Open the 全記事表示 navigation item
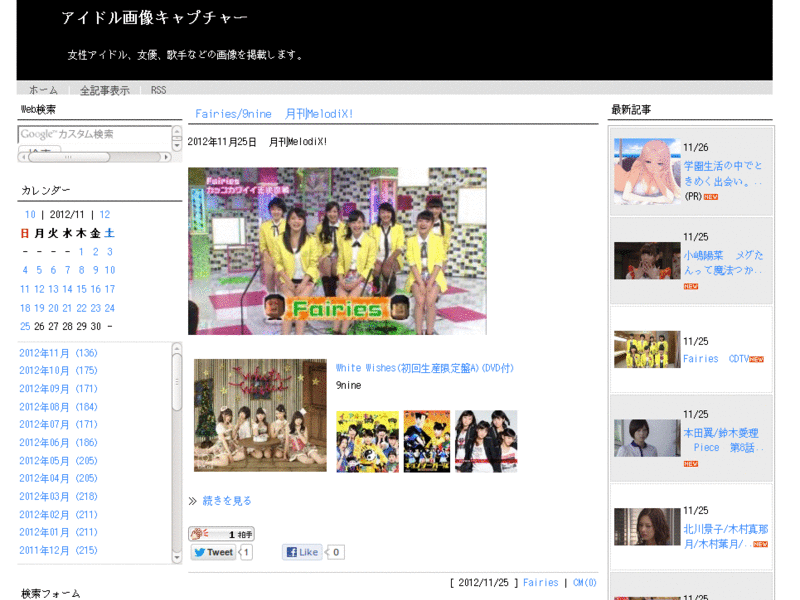800x600 pixels. pos(105,90)
